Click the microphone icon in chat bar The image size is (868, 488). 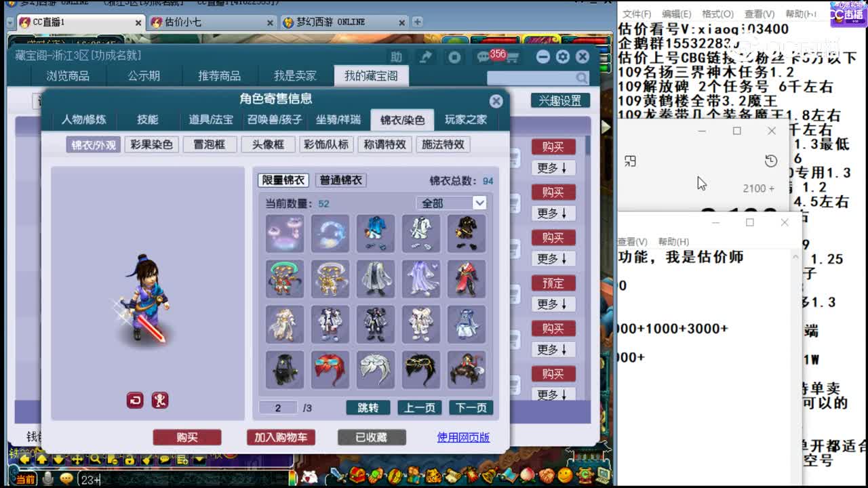coord(48,479)
